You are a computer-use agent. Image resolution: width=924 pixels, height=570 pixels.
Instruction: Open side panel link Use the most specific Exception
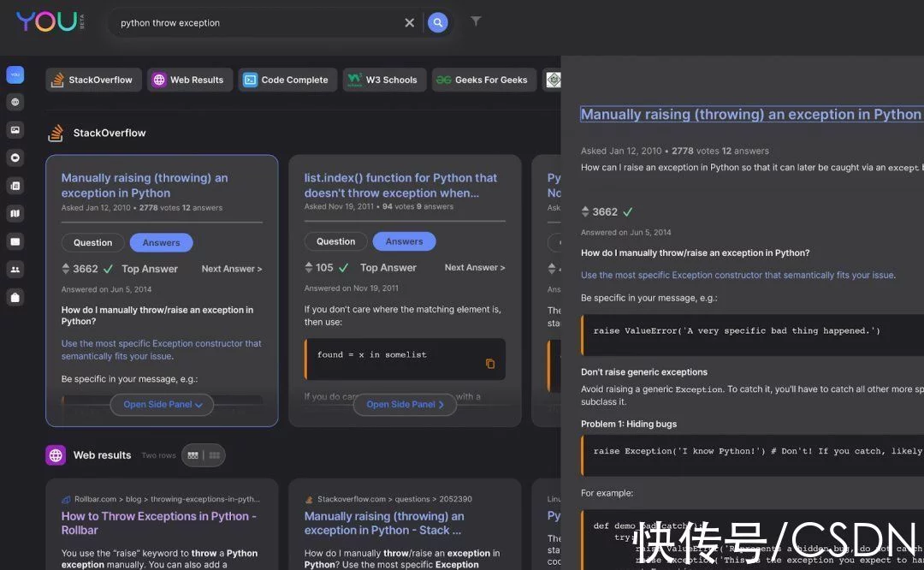(737, 276)
